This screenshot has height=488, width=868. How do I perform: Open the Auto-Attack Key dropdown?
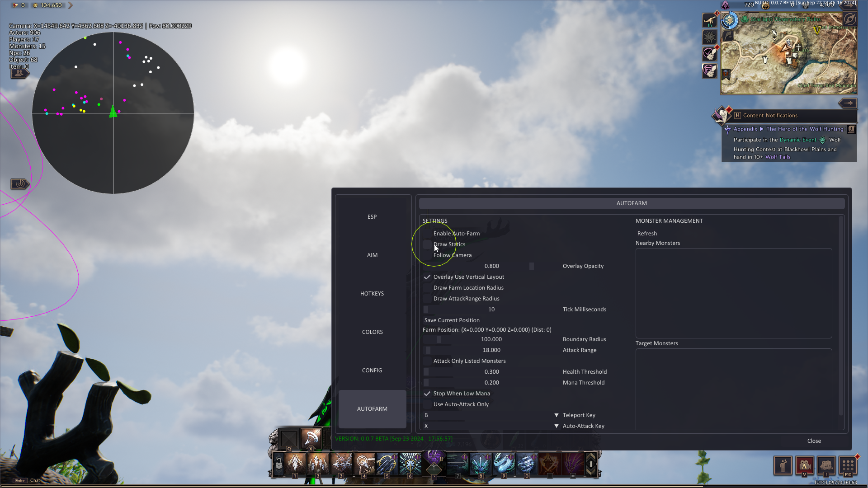(557, 426)
